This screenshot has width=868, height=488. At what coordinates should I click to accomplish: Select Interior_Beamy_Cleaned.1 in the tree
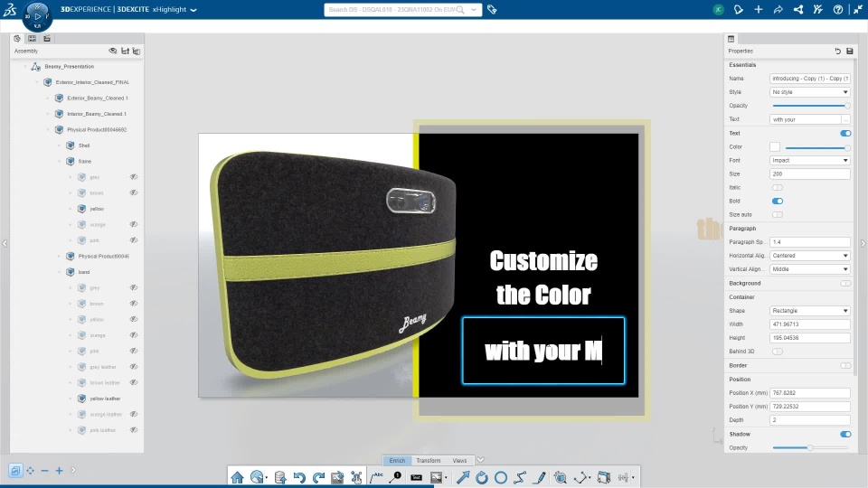(97, 114)
